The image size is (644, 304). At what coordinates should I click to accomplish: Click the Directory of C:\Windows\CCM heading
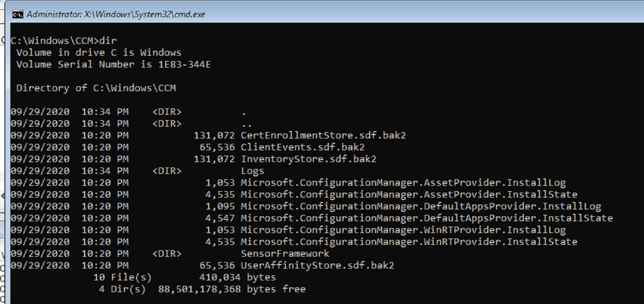pyautogui.click(x=97, y=88)
